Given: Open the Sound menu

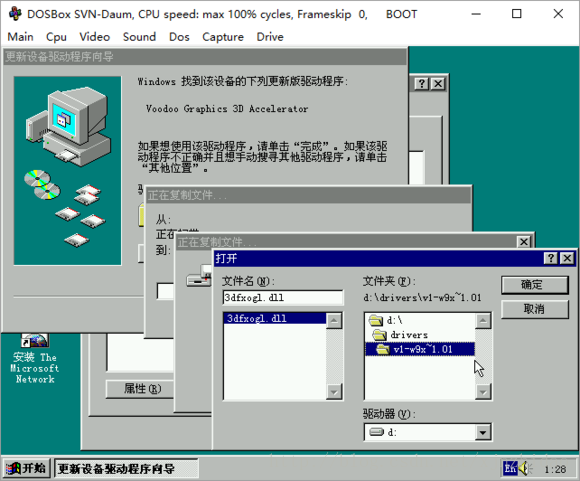Looking at the screenshot, I should point(139,37).
